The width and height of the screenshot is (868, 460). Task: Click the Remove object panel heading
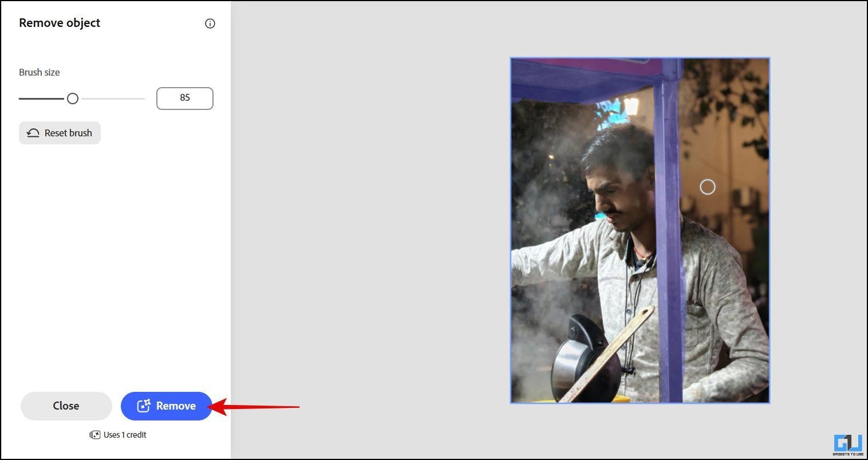[60, 23]
